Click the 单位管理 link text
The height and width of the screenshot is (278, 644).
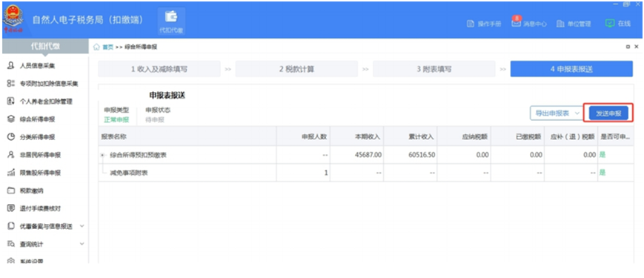pos(579,24)
